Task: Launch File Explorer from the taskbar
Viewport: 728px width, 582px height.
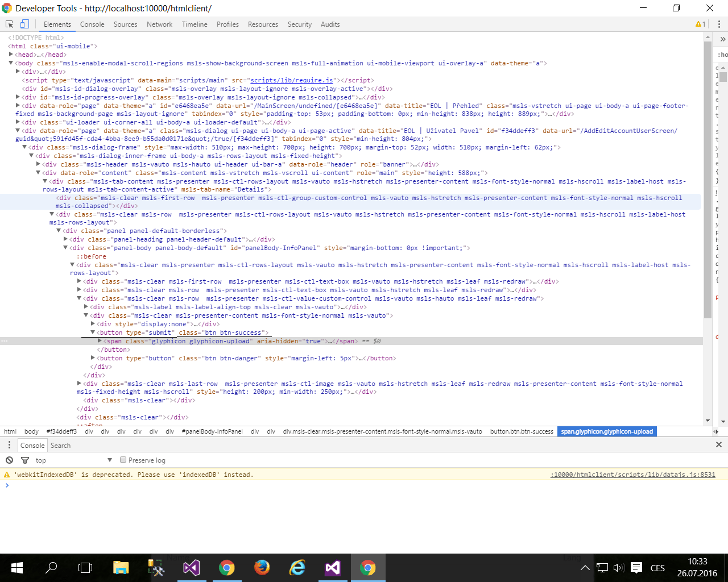Action: coord(121,568)
